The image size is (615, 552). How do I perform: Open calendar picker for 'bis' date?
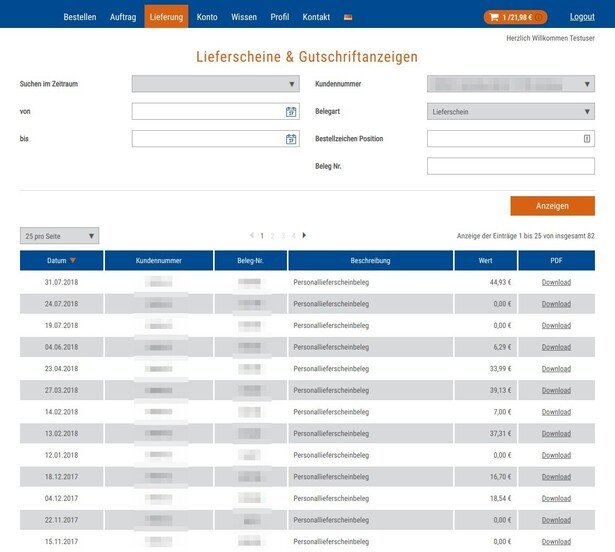[291, 139]
